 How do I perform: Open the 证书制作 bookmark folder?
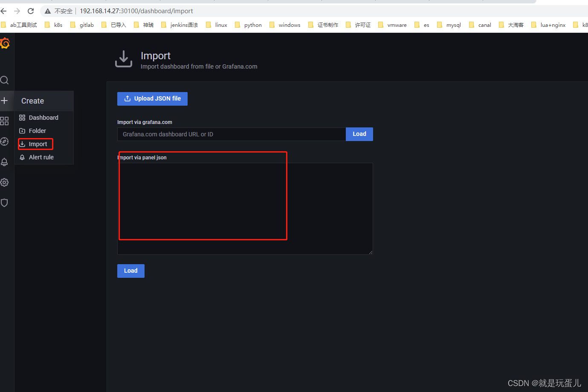tap(323, 25)
